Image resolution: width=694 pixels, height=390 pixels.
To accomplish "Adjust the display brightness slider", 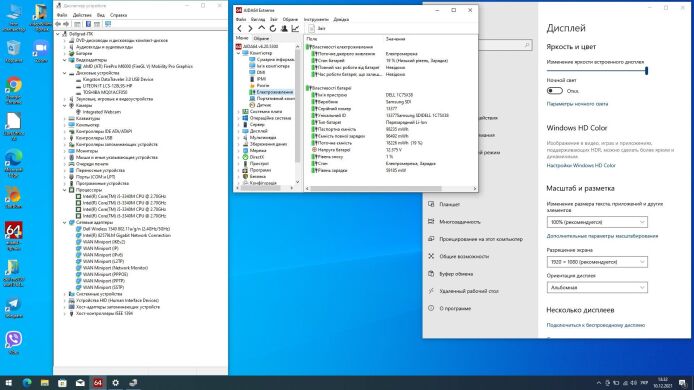I will [597, 70].
